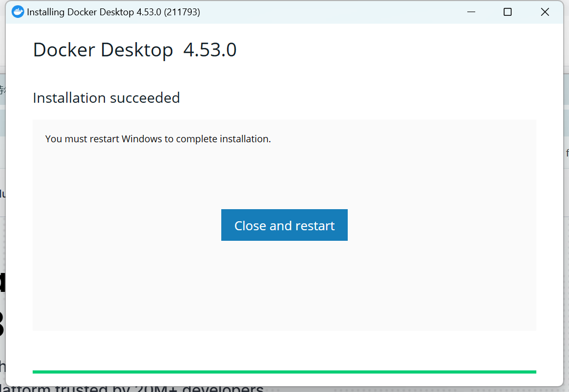The width and height of the screenshot is (569, 392).
Task: Click the "Docker Desktop 4.53.0" heading
Action: click(x=135, y=50)
